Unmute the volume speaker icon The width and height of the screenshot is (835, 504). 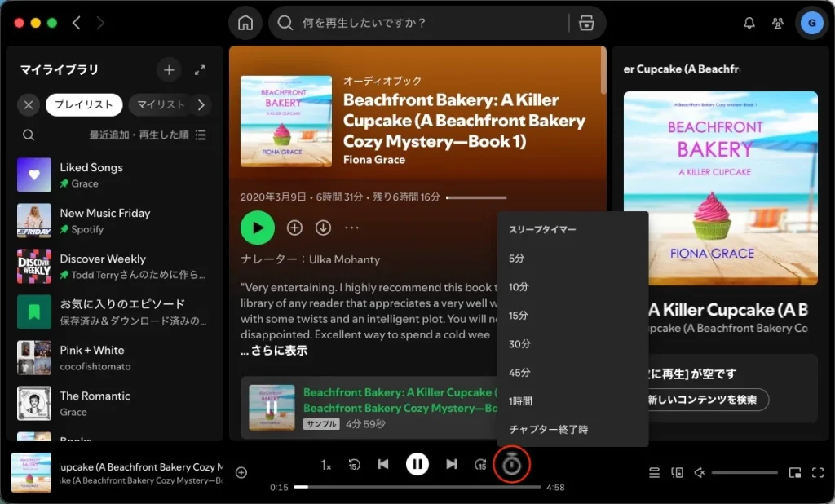pos(700,472)
